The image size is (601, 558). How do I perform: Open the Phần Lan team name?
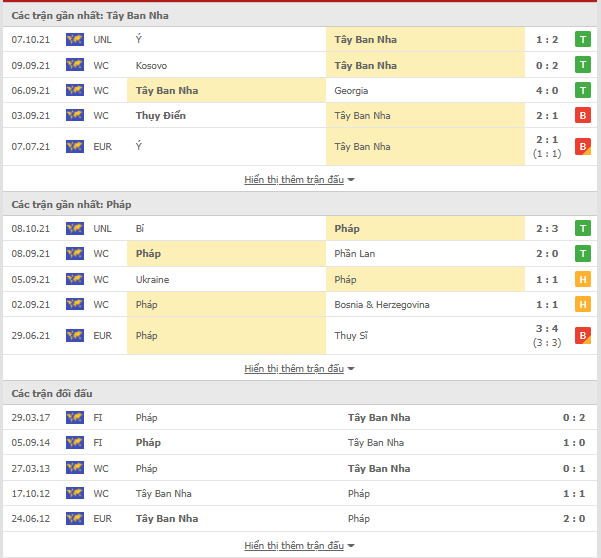(x=355, y=253)
